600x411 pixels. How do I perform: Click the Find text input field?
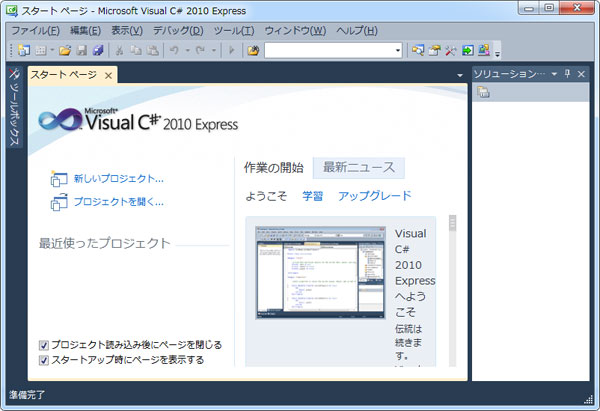(329, 50)
